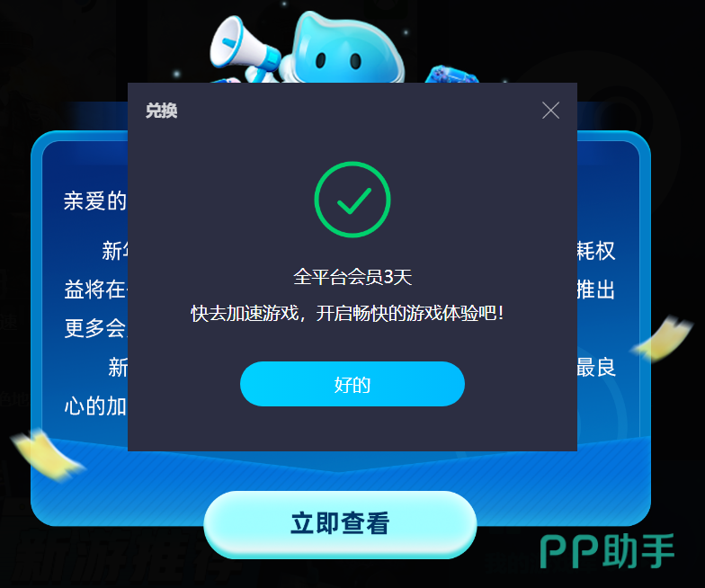Viewport: 705px width, 588px height.
Task: Close the 兑换 dialog with the X
Action: pyautogui.click(x=550, y=110)
